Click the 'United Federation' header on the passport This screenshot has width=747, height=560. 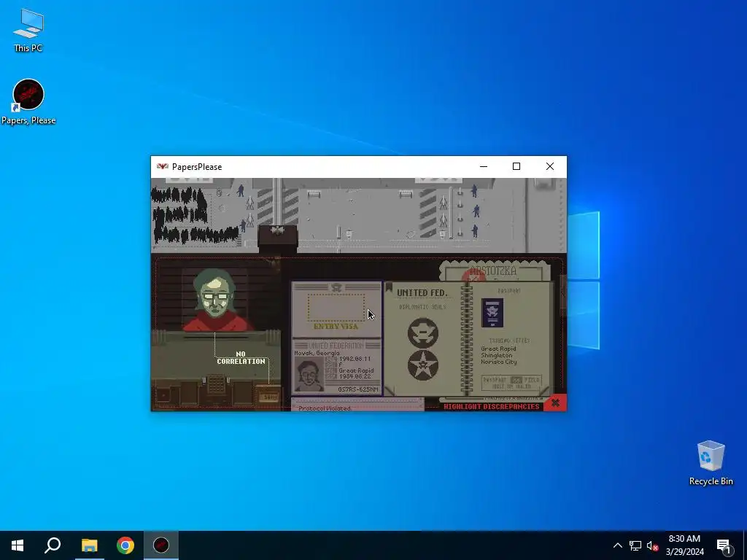pyautogui.click(x=336, y=345)
